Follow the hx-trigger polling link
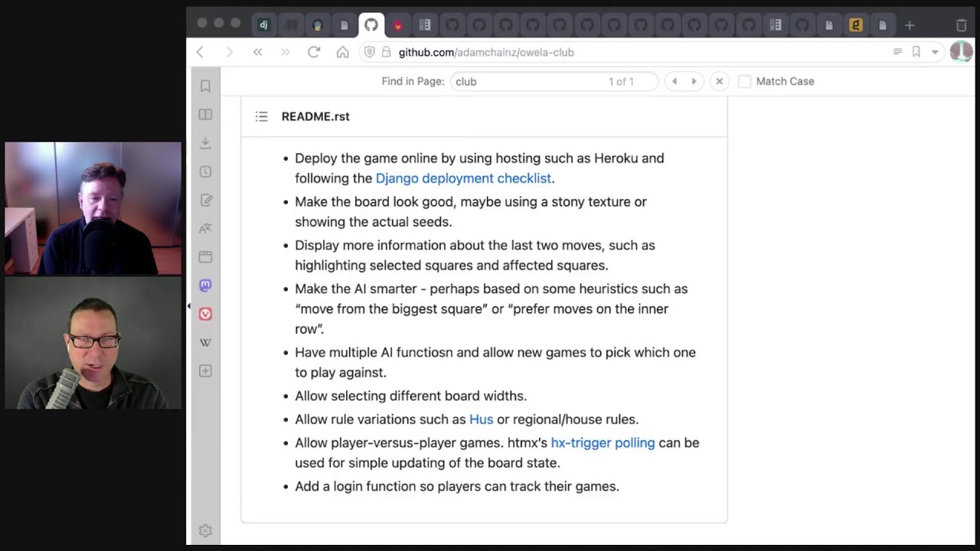The height and width of the screenshot is (551, 980). click(x=603, y=443)
